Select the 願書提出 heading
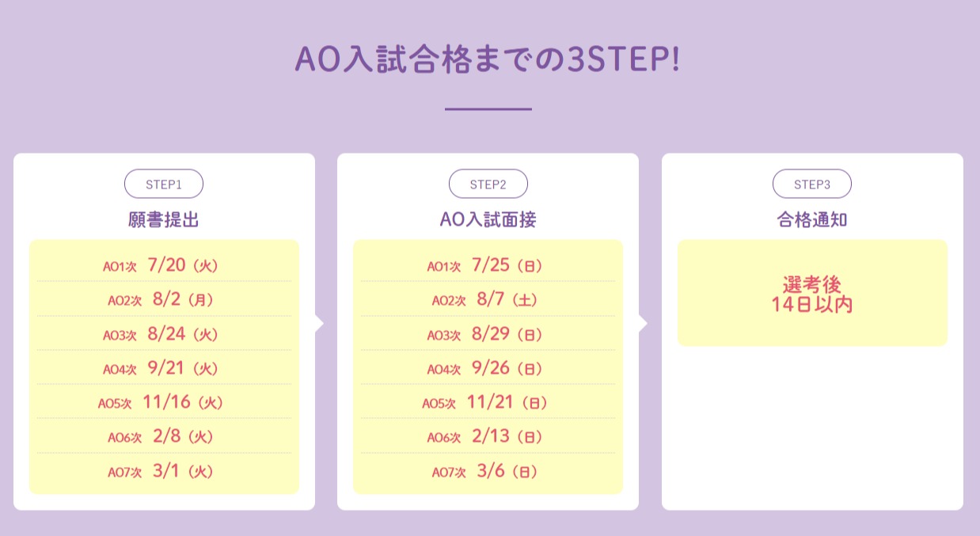980x536 pixels. [x=164, y=220]
